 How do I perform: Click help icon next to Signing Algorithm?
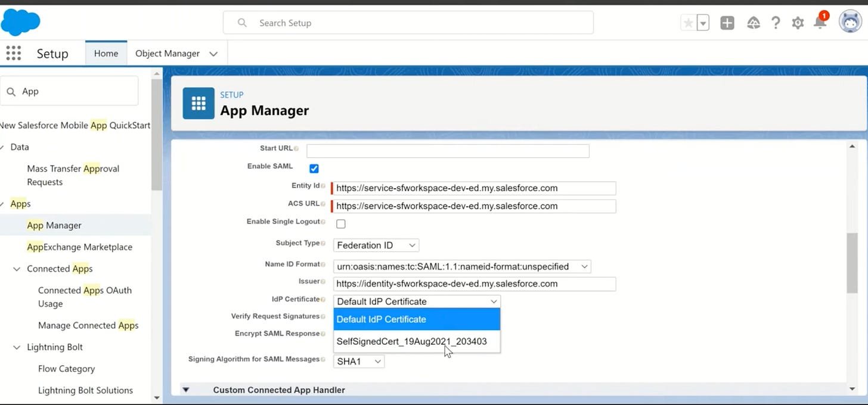pyautogui.click(x=323, y=359)
